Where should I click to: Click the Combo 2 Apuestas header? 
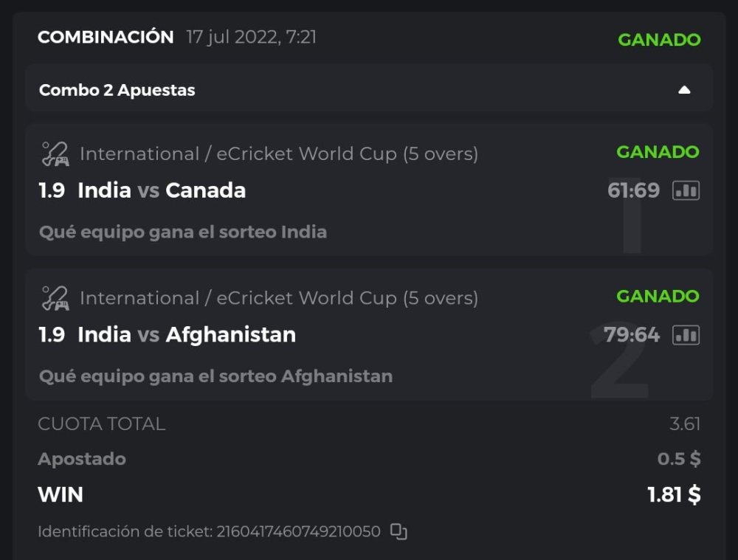117,90
